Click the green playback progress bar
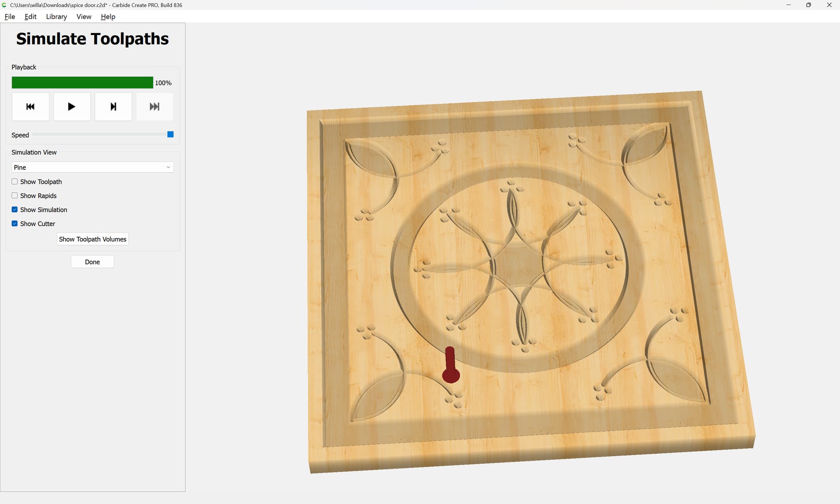Image resolution: width=840 pixels, height=504 pixels. tap(82, 83)
